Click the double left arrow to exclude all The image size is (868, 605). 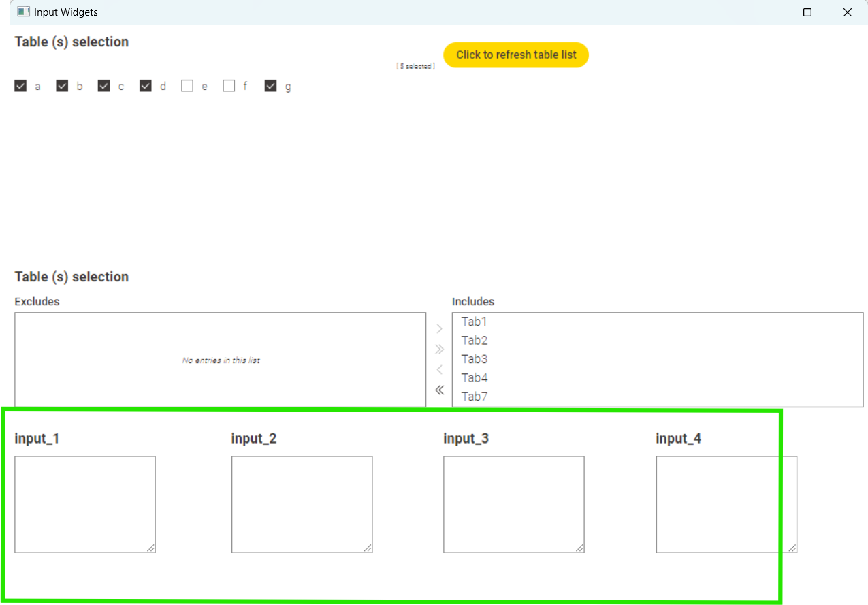click(439, 390)
